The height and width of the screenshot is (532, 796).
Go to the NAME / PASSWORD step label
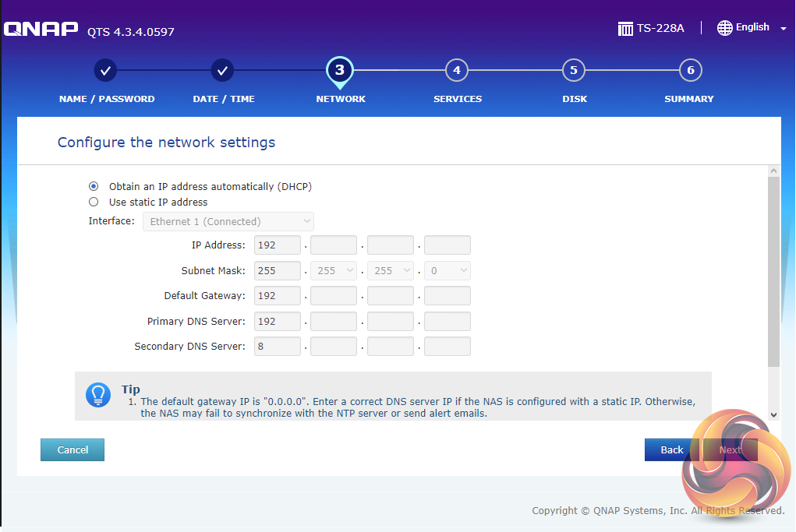coord(107,99)
